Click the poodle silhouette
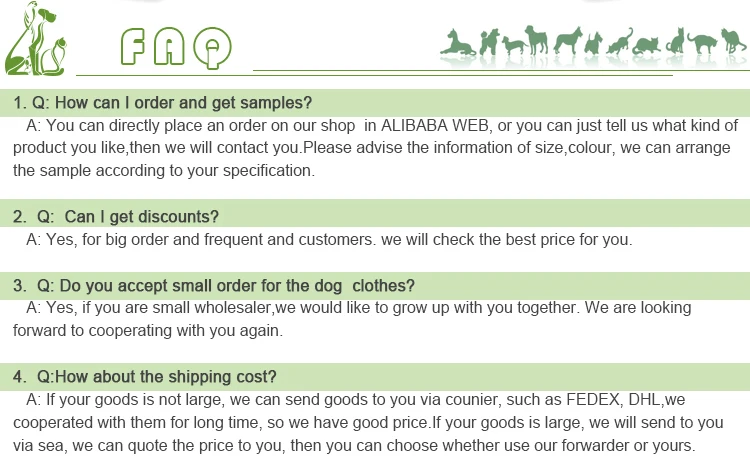Viewport: 750px width, 461px height. 489,42
